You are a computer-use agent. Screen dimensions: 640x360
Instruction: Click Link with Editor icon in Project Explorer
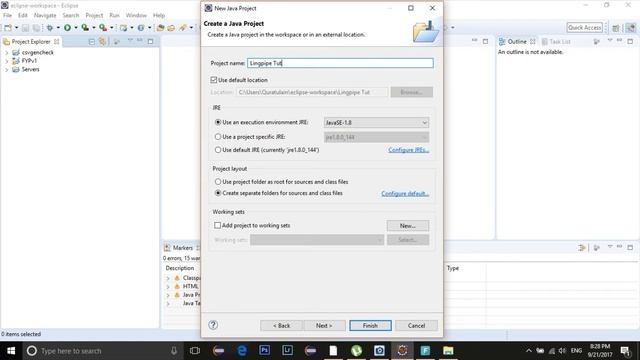[102, 42]
